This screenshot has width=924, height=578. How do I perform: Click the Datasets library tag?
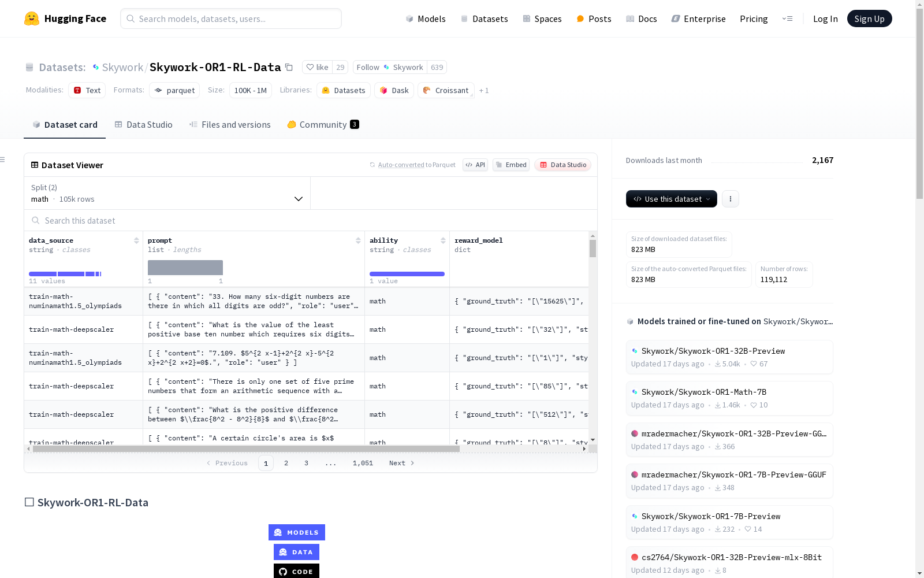[344, 90]
